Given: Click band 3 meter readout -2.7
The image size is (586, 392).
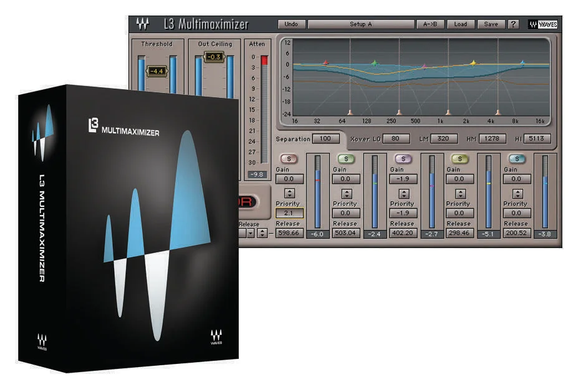Looking at the screenshot, I should 431,234.
